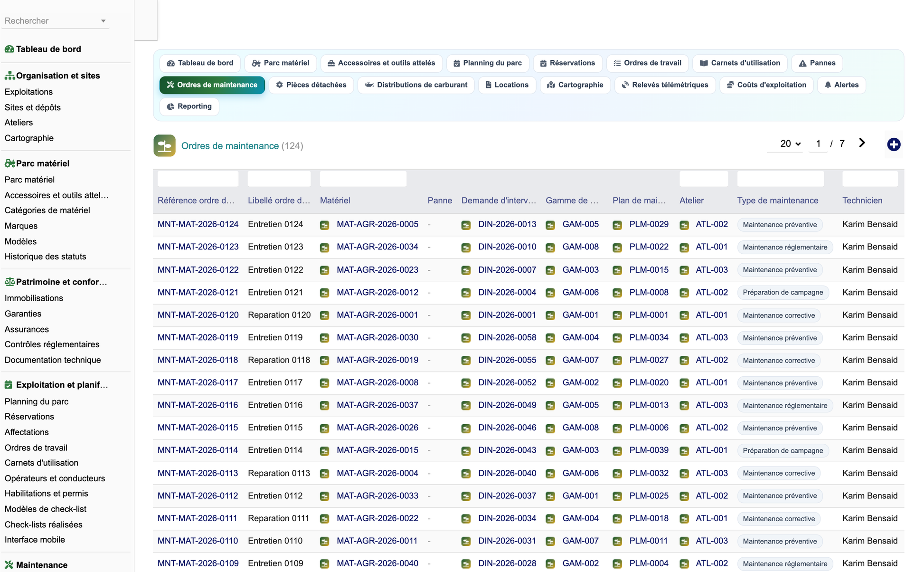Click Karim Bensaid in row 0109
The image size is (924, 572).
click(870, 563)
